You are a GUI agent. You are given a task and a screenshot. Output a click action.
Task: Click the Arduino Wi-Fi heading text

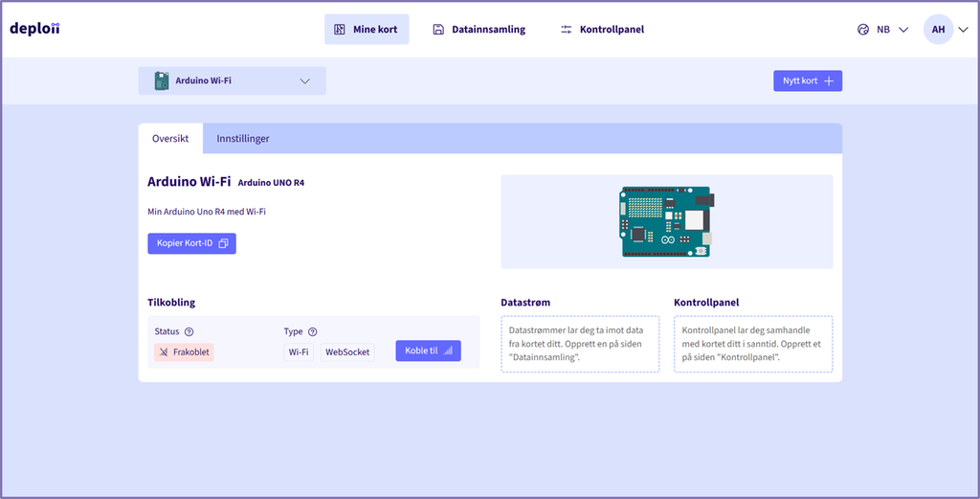189,182
